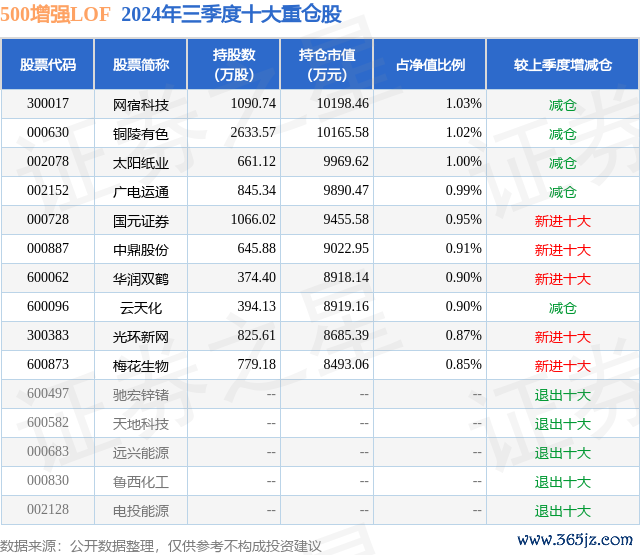
Task: Click 新进十大 in the 华润双鹤 row
Action: [x=563, y=279]
